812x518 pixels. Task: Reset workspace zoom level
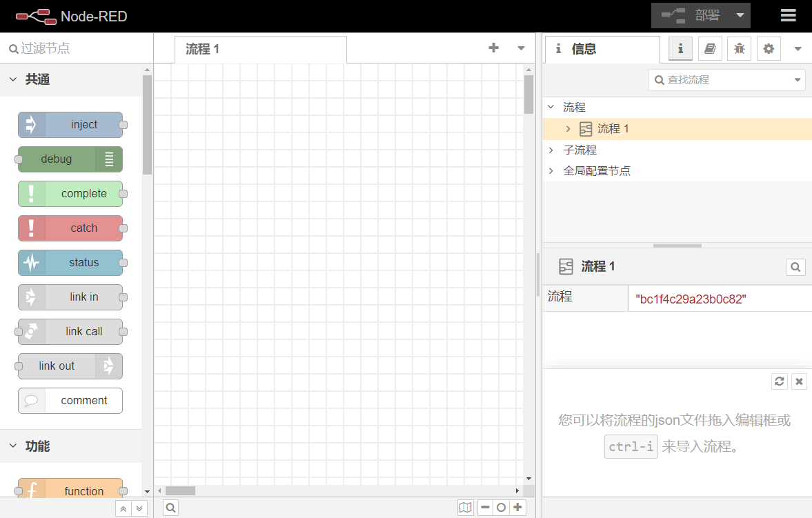pos(501,508)
